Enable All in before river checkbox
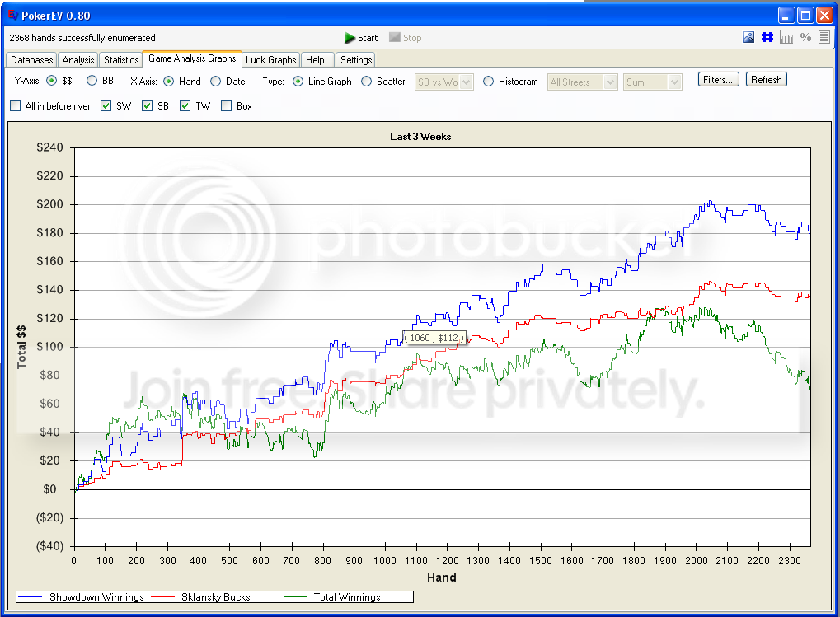 tap(16, 106)
